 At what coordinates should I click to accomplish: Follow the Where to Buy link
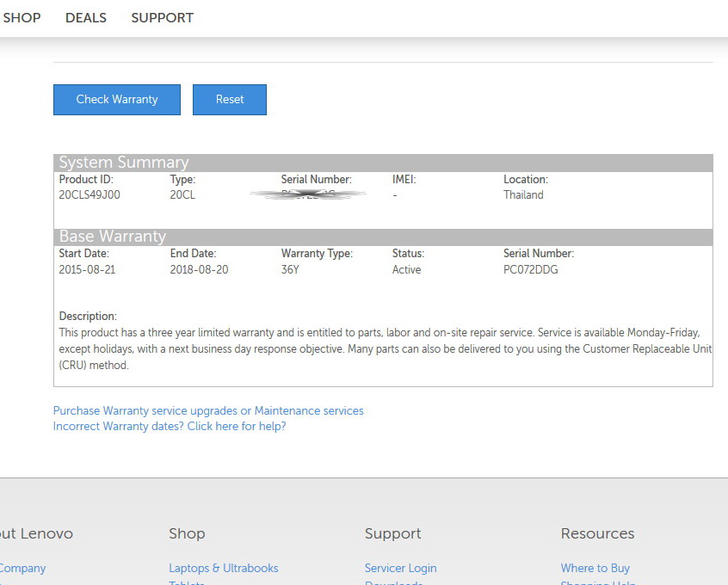[x=595, y=569]
